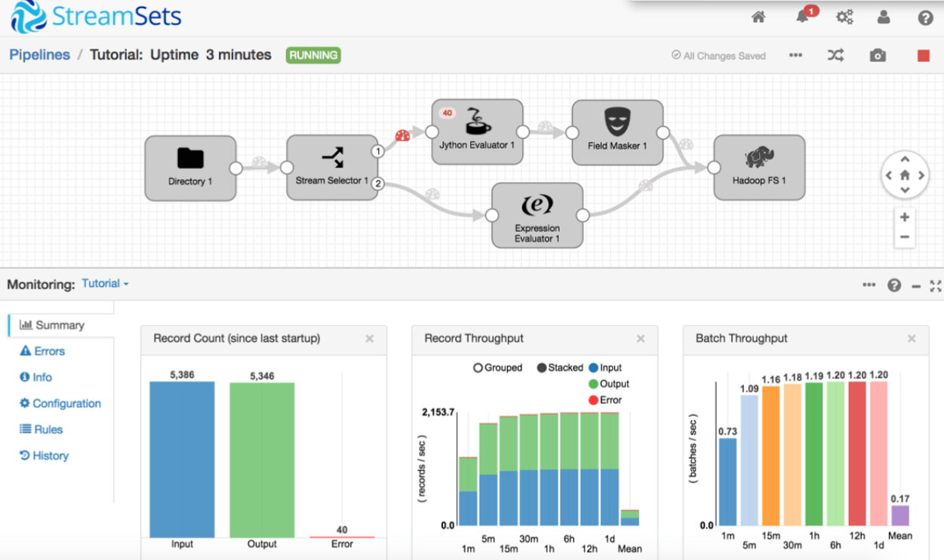Open StreamSets notifications bell
The height and width of the screenshot is (560, 944).
coord(801,16)
